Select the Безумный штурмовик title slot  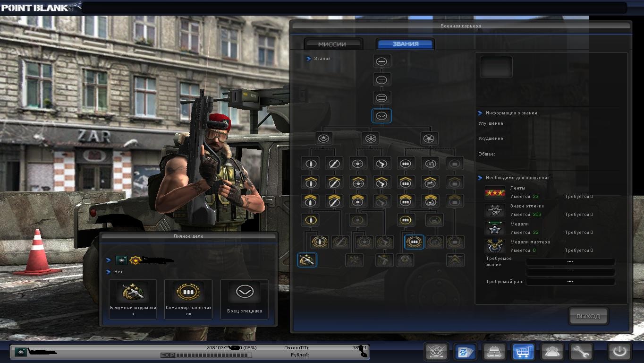[x=133, y=299]
